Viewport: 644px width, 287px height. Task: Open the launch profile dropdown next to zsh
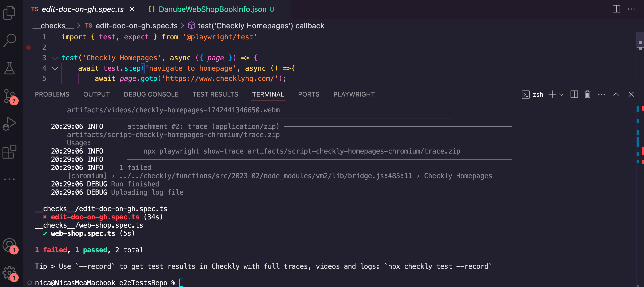pyautogui.click(x=562, y=95)
